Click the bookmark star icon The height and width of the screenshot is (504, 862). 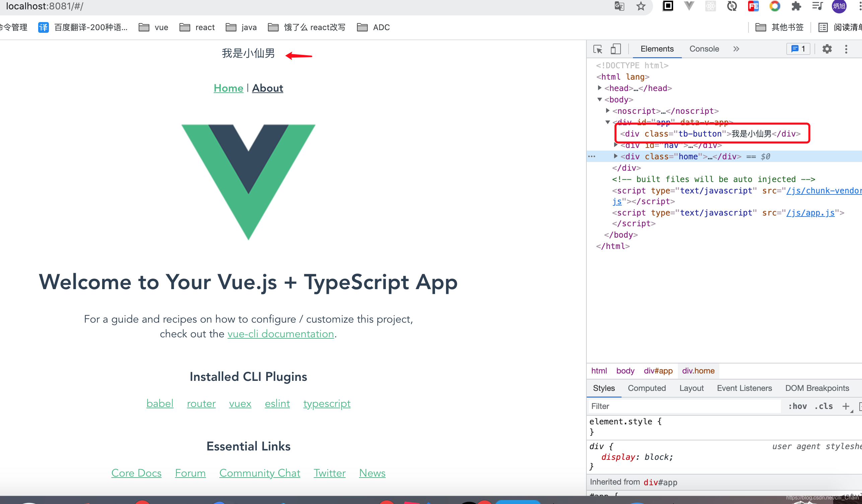click(x=641, y=6)
